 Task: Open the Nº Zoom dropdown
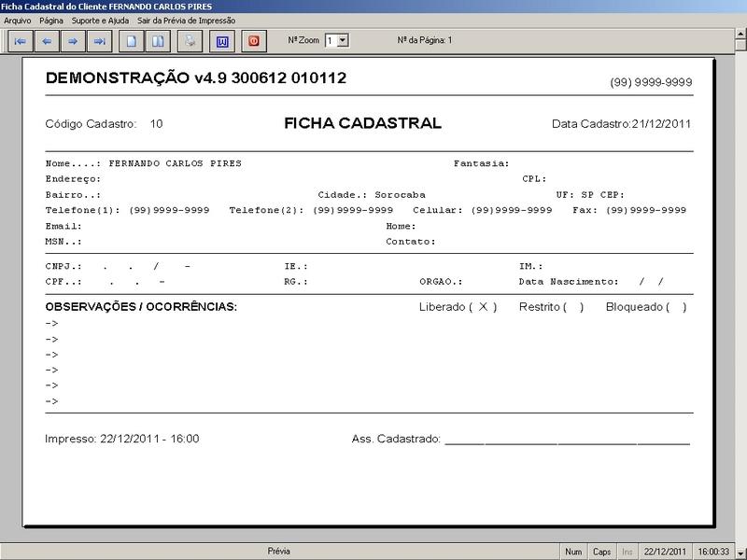click(x=340, y=39)
